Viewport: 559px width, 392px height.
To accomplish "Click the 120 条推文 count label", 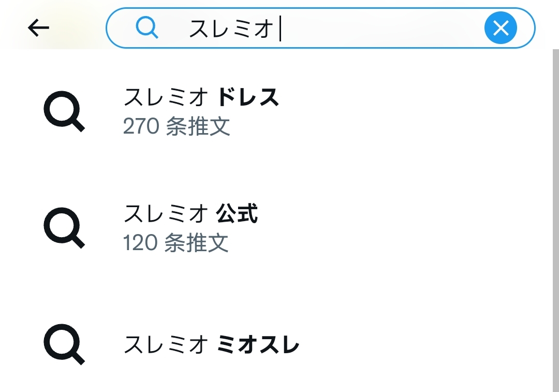I will point(175,243).
